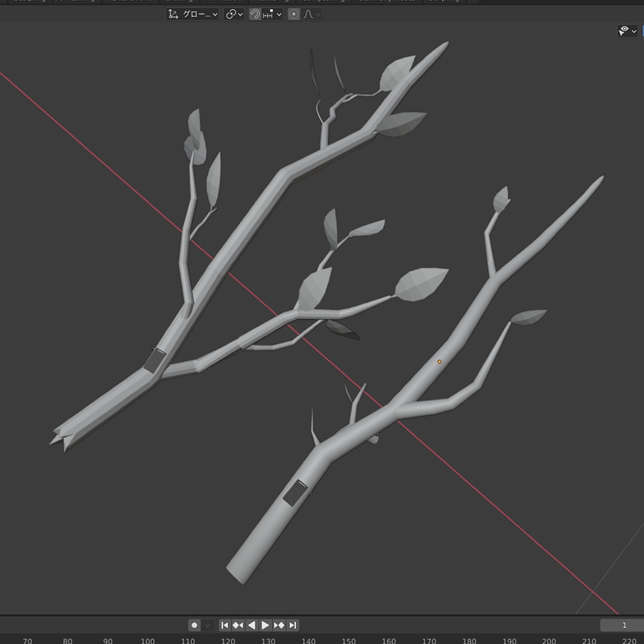644x644 pixels.
Task: Click the orange object origin dot
Action: pos(440,362)
